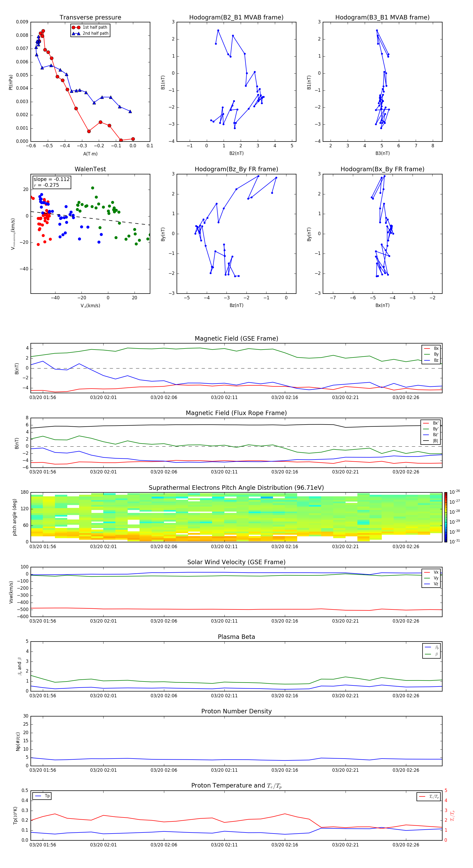Screen dimensions: 473x868
Task: Click the 'Np(#/cc)' axis label
Action: tap(18, 741)
